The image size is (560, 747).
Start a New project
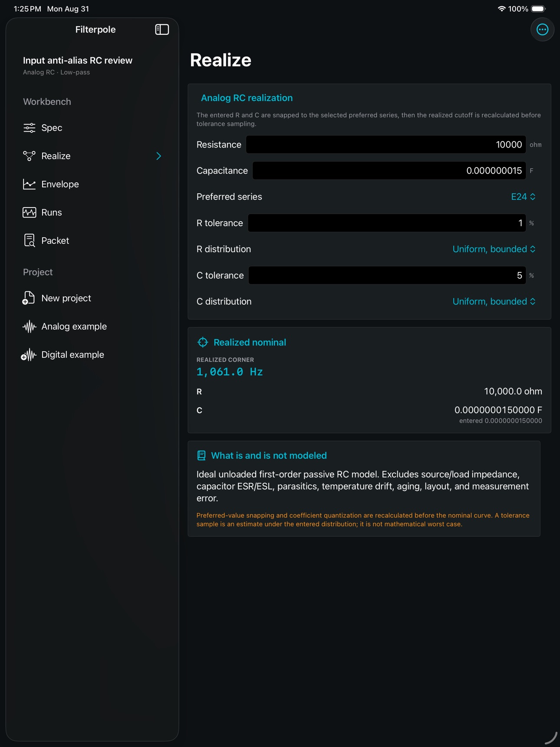pyautogui.click(x=92, y=298)
